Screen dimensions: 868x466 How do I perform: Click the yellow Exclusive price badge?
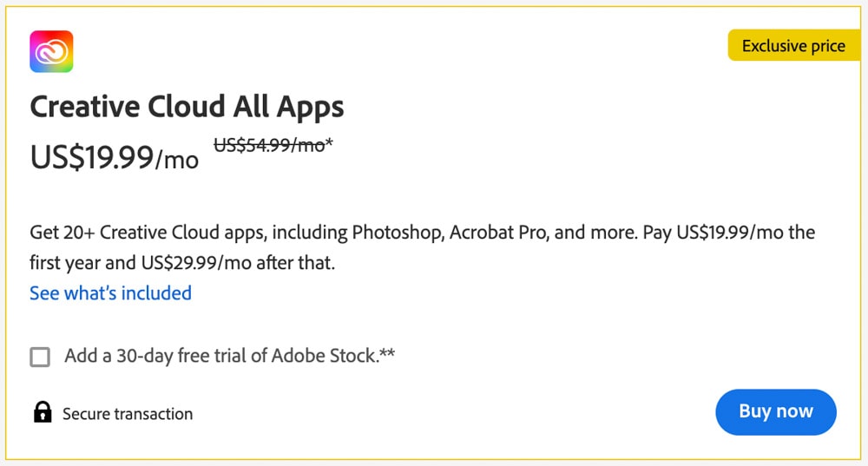[793, 45]
